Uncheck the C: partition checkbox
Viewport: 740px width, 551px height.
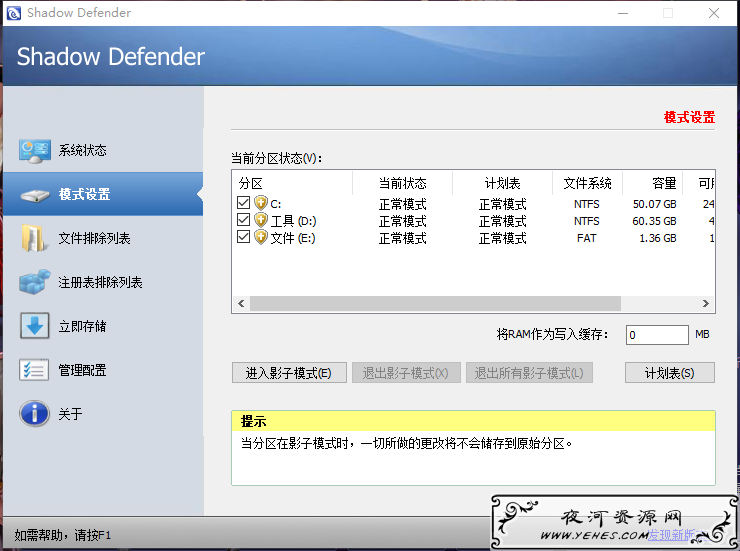tap(244, 203)
